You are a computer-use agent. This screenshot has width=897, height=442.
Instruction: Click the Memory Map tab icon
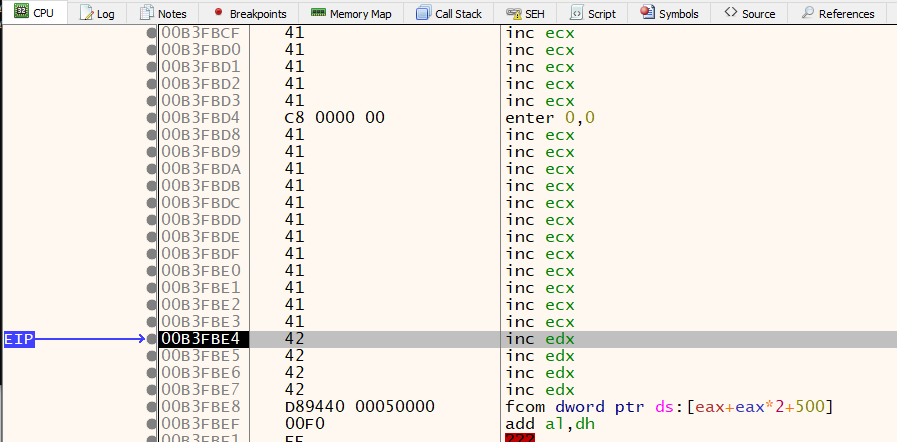tap(317, 13)
